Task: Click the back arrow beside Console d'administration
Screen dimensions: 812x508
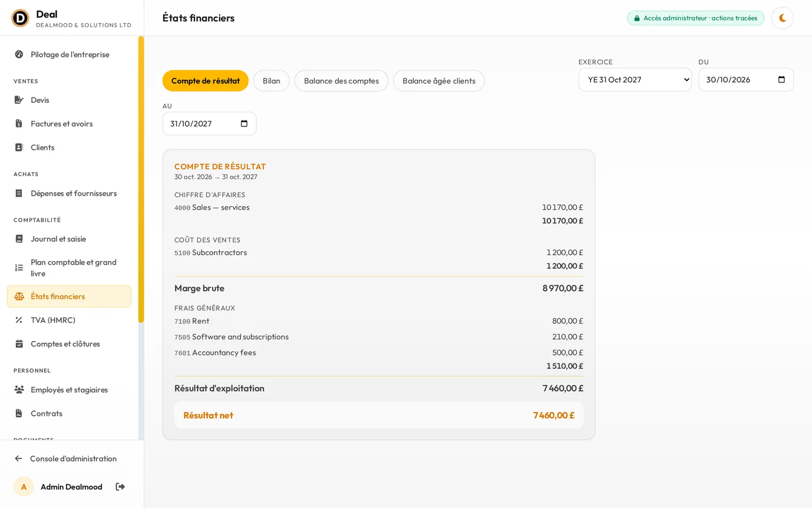Action: click(x=19, y=459)
